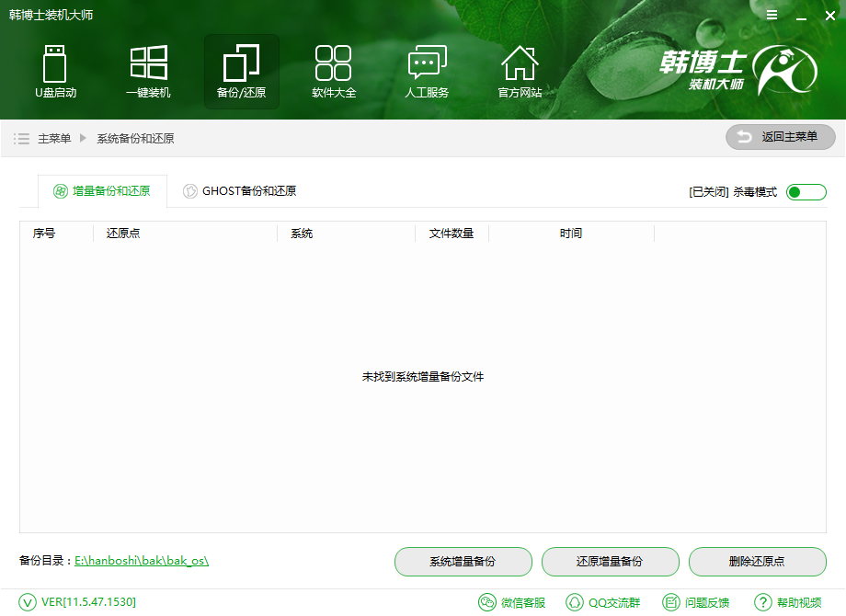Start a 系统增量备份 system incremental backup
The height and width of the screenshot is (616, 846).
pyautogui.click(x=463, y=562)
